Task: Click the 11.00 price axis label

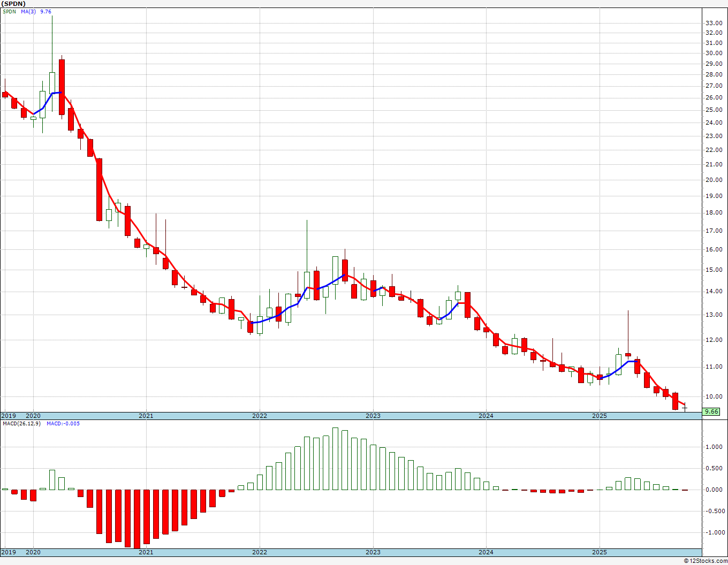Action: click(714, 367)
